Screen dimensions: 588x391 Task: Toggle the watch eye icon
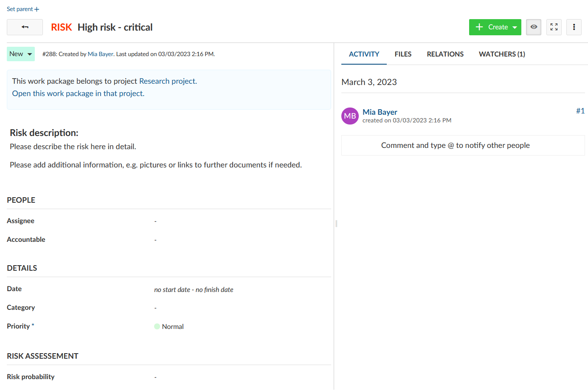point(534,27)
